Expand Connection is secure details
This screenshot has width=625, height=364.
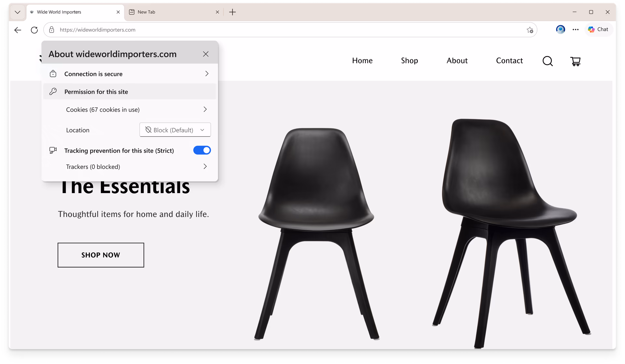[130, 74]
